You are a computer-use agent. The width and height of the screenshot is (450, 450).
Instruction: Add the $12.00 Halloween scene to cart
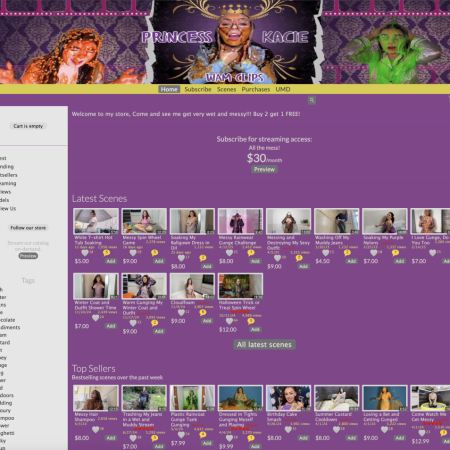[x=255, y=329]
